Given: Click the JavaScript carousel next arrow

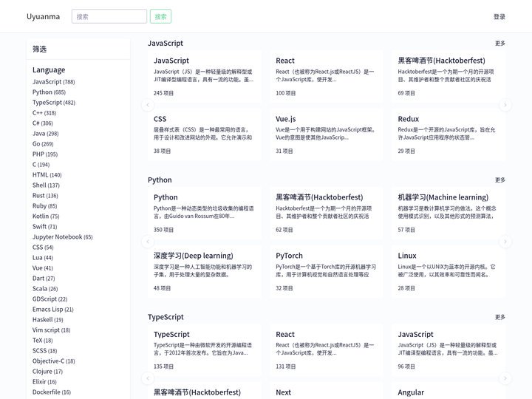Looking at the screenshot, I should coord(505,105).
